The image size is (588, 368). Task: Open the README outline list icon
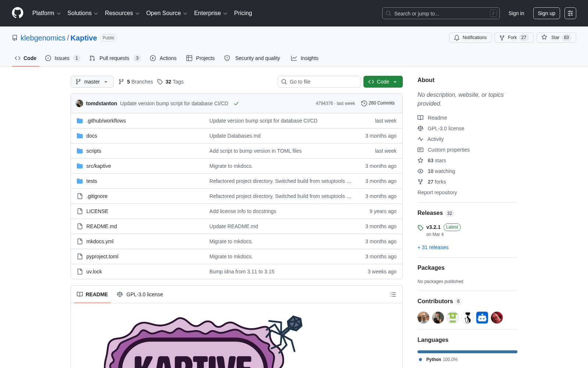coord(393,294)
